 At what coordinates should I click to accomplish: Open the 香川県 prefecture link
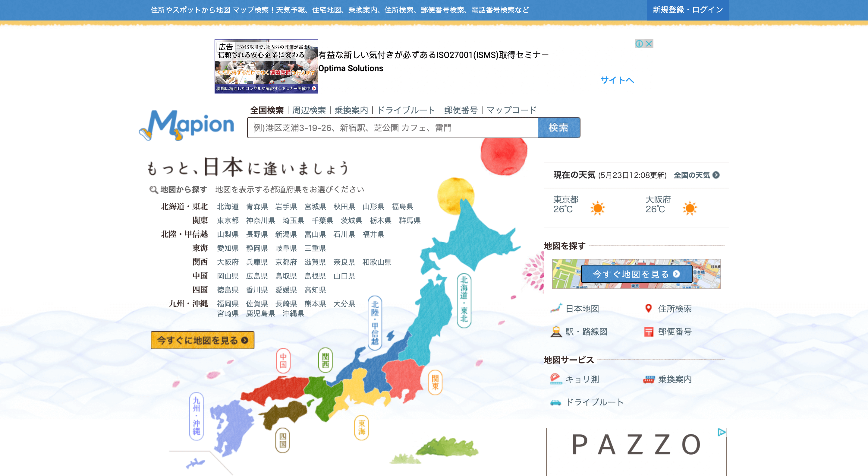coord(257,290)
